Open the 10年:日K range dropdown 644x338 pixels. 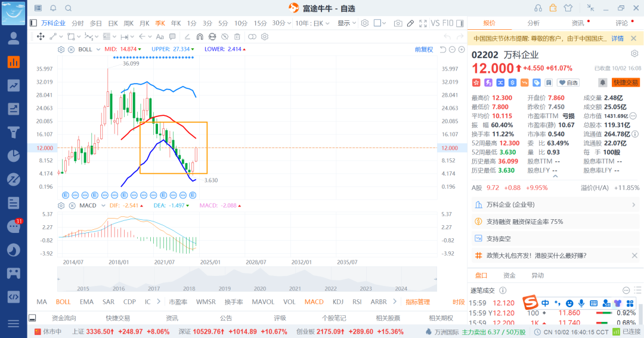(312, 23)
